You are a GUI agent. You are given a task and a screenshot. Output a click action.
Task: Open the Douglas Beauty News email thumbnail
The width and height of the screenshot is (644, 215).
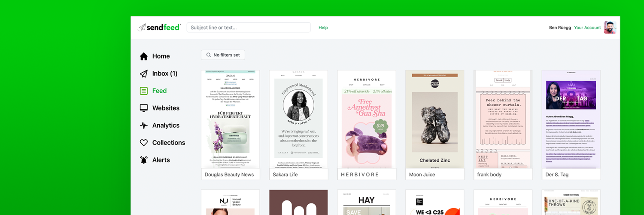coord(231,119)
